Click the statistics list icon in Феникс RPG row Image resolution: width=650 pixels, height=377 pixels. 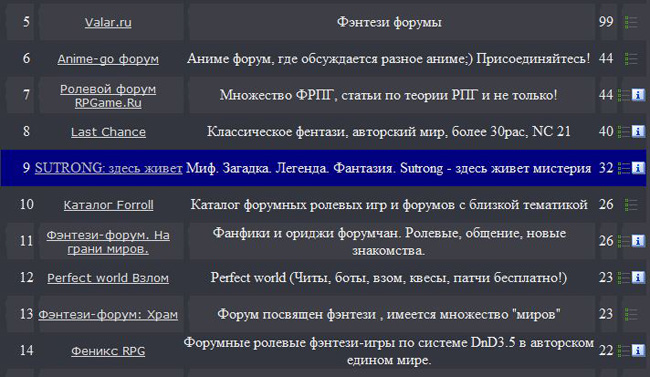point(624,350)
